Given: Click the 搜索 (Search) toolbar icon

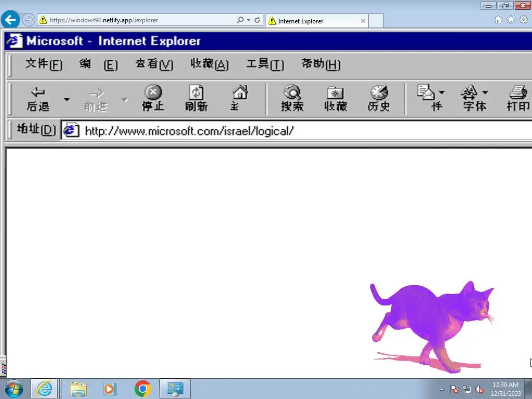Looking at the screenshot, I should pos(292,98).
